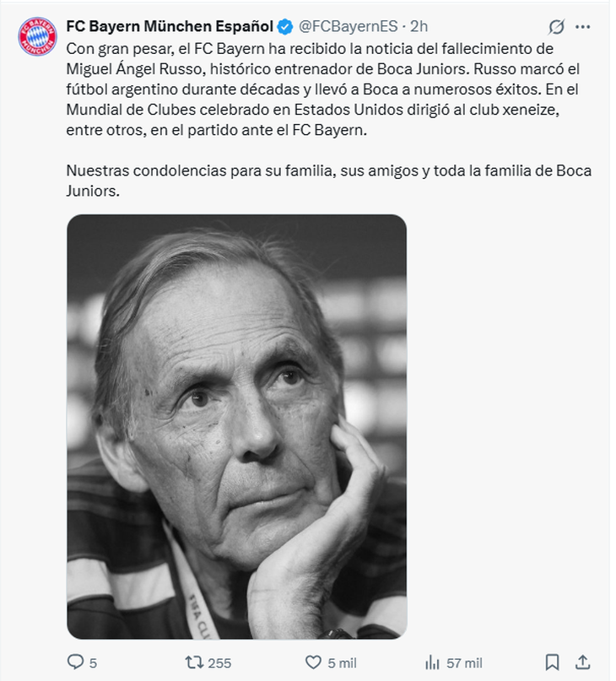616x681 pixels.
Task: Click the reply count of 5
Action: (93, 662)
